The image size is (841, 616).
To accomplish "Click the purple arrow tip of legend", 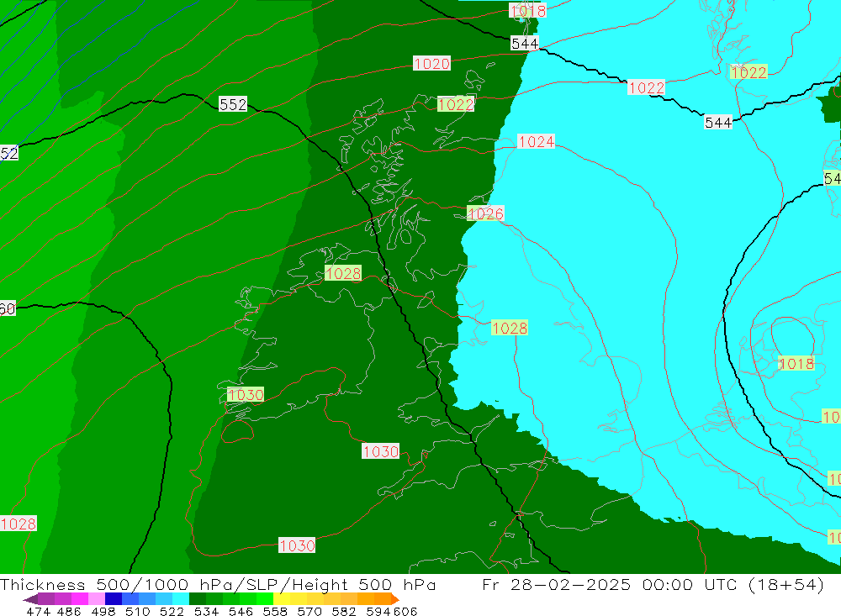I will [30, 599].
